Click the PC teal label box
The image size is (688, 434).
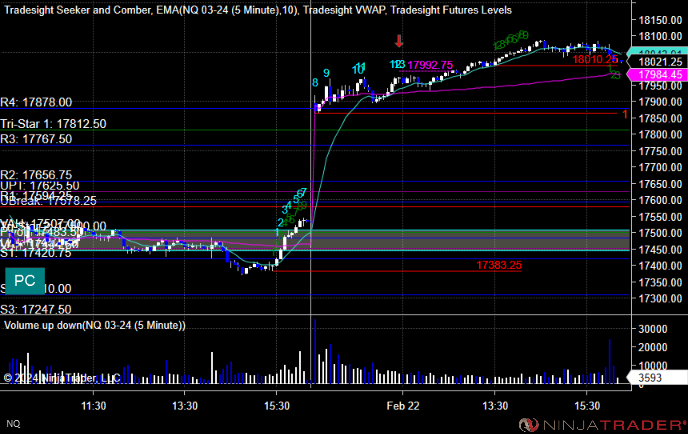[x=25, y=281]
